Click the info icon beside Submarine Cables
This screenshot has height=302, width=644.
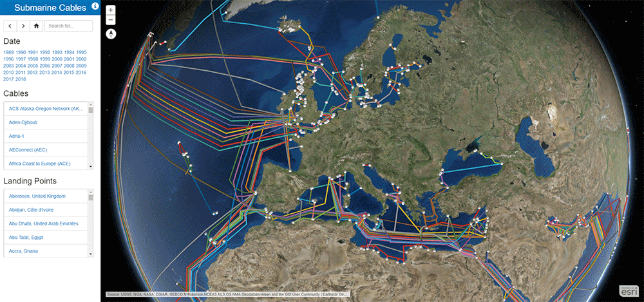pyautogui.click(x=95, y=7)
